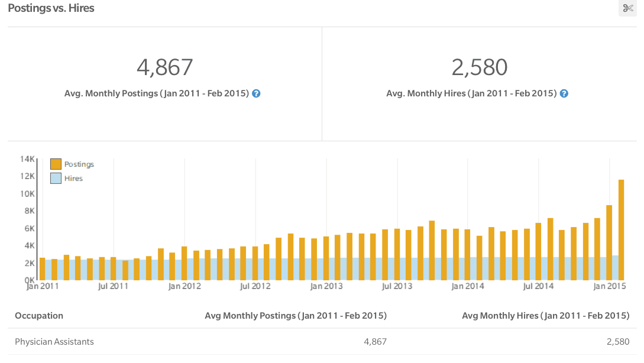The height and width of the screenshot is (363, 644).
Task: Click the Jan 2014 axis label
Action: tap(468, 286)
